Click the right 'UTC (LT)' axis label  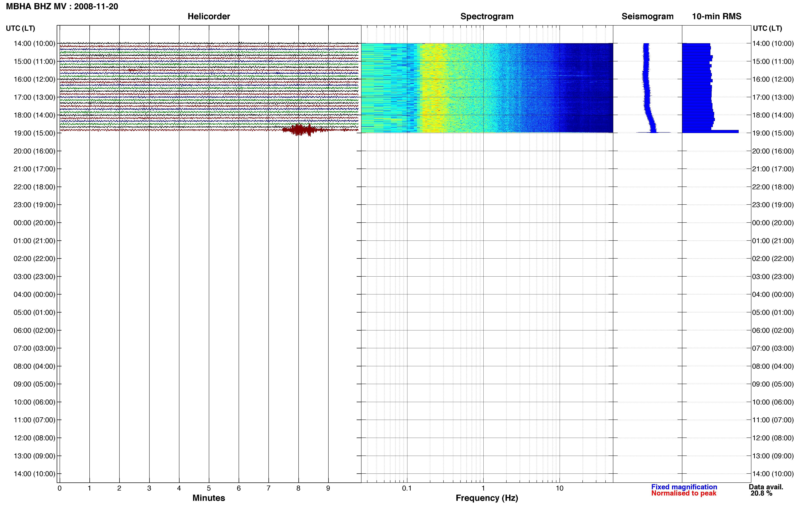767,28
